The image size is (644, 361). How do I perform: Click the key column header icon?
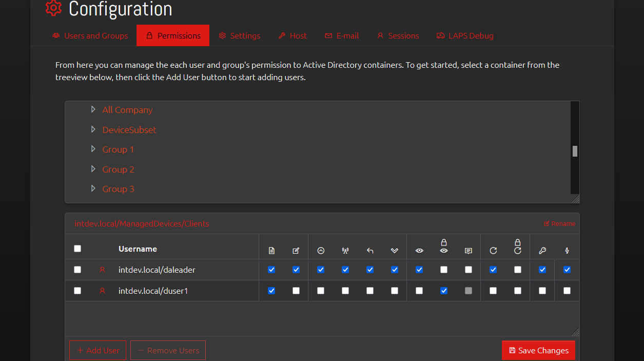coord(542,251)
